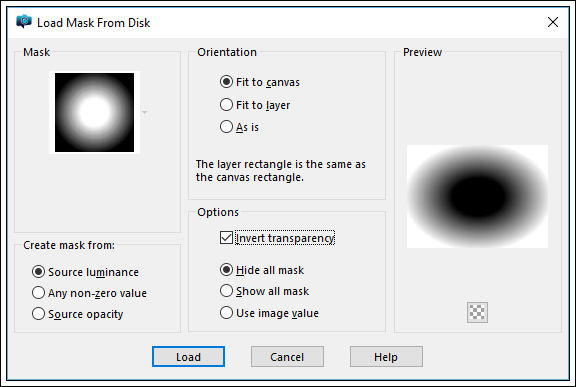
Task: Select the Fit to layer option
Action: click(255, 105)
